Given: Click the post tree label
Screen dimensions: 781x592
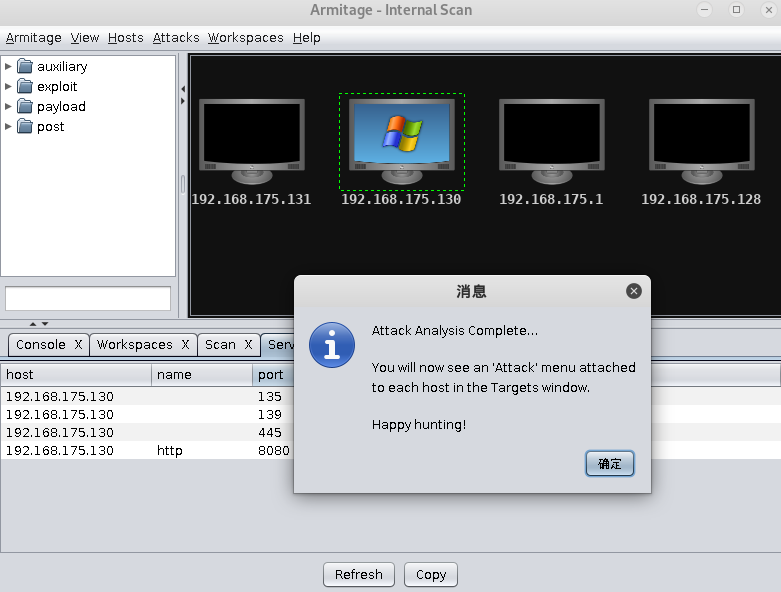Looking at the screenshot, I should tap(51, 126).
